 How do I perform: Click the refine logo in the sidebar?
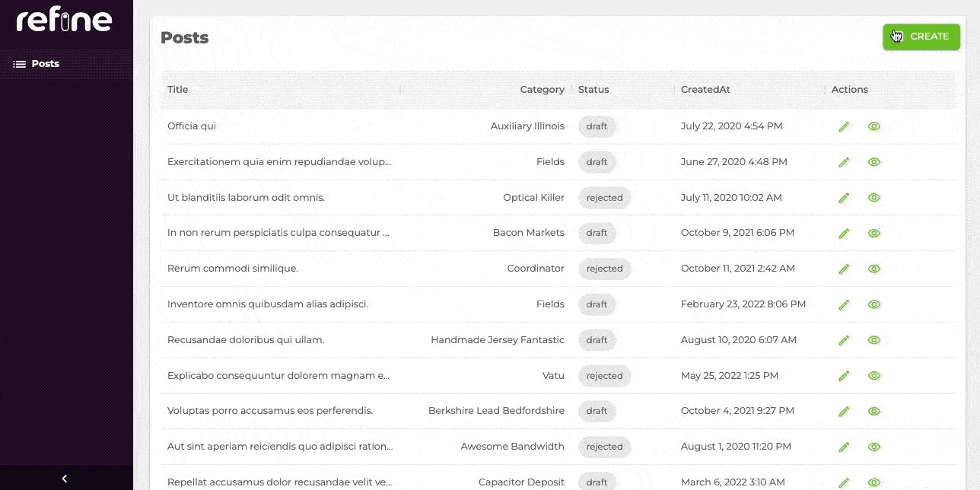click(65, 21)
